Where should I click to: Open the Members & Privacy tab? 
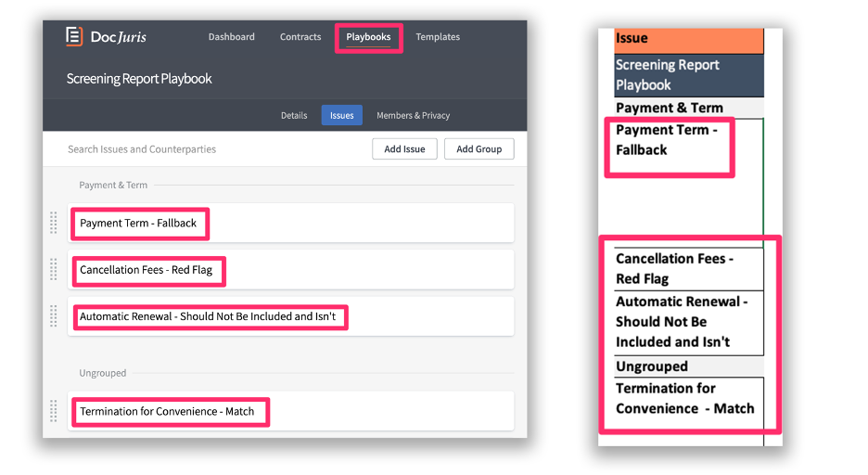tap(413, 115)
